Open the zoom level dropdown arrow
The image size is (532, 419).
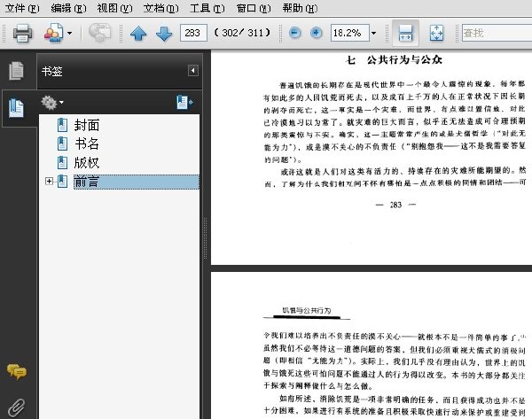(x=373, y=33)
